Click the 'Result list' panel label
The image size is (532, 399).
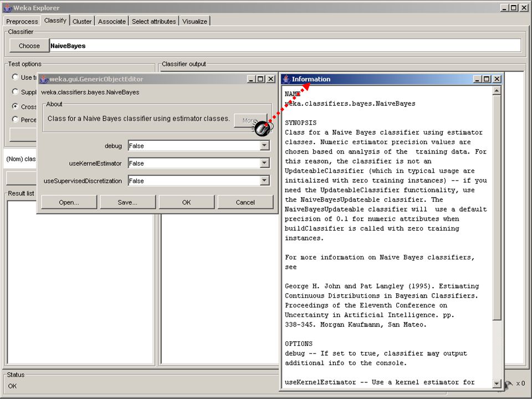tap(21, 193)
